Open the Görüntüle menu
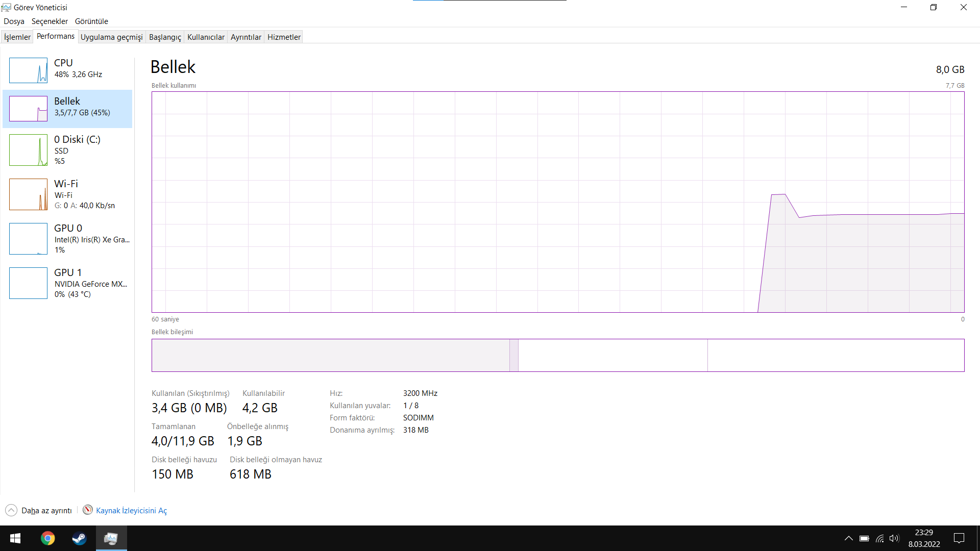Viewport: 980px width, 551px height. tap(91, 21)
